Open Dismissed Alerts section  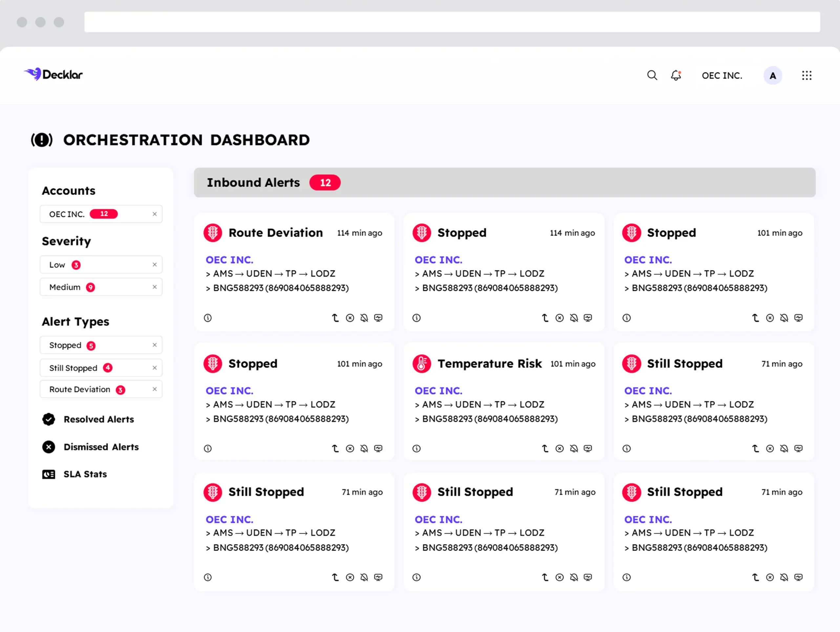point(101,447)
